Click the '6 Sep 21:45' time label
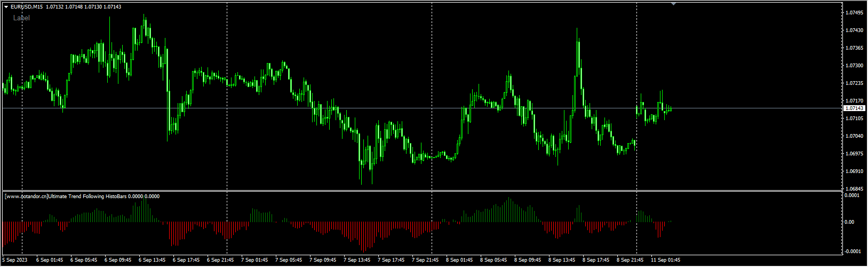Screen dimensions: 868x267 (220, 260)
